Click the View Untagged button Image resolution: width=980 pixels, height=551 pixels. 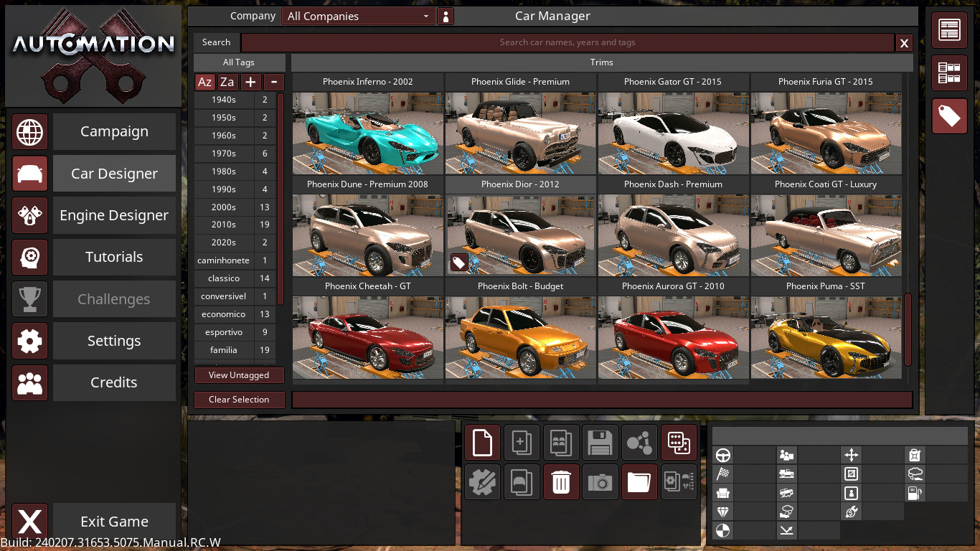[239, 375]
